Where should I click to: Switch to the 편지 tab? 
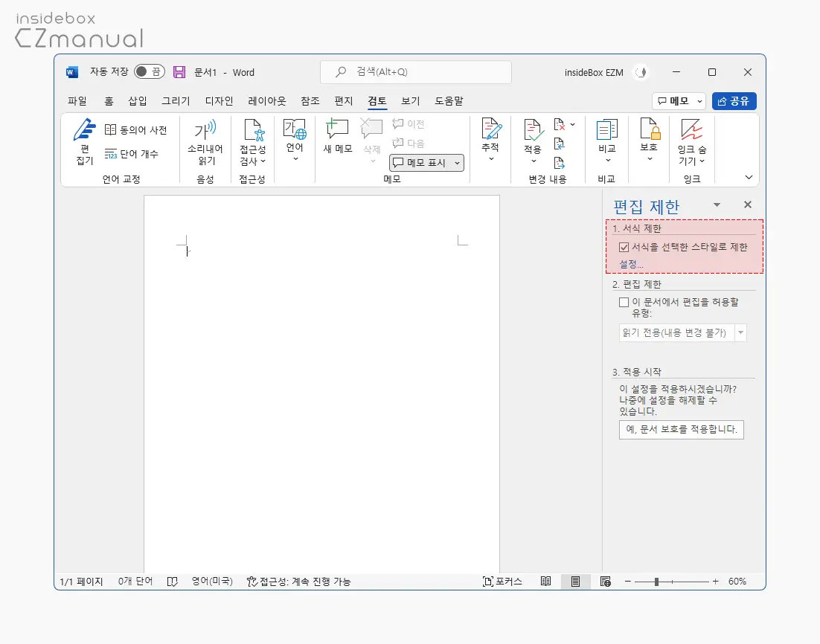344,101
